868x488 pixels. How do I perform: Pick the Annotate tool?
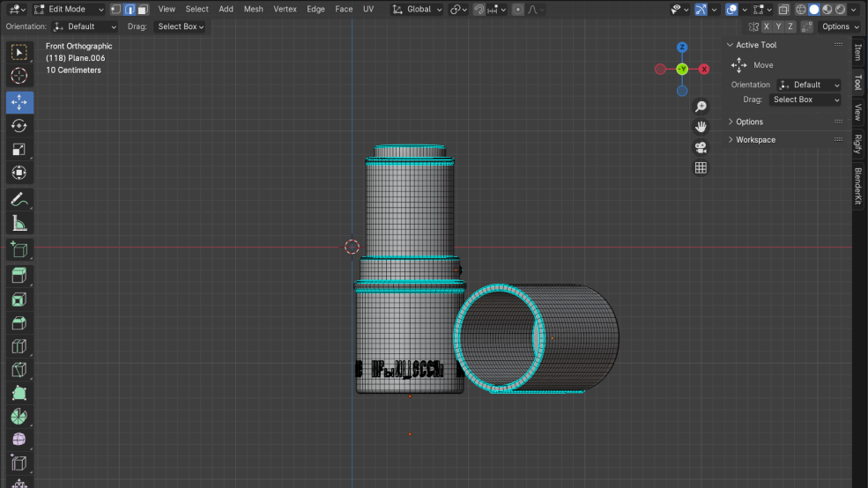click(x=19, y=199)
